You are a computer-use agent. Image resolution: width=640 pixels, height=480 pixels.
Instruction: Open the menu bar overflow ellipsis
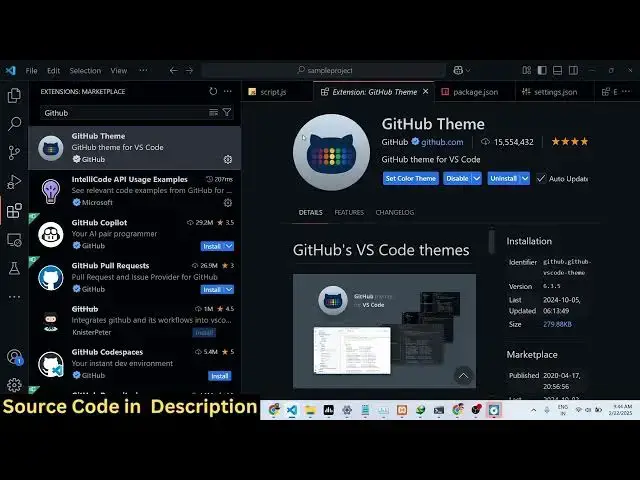(x=143, y=70)
